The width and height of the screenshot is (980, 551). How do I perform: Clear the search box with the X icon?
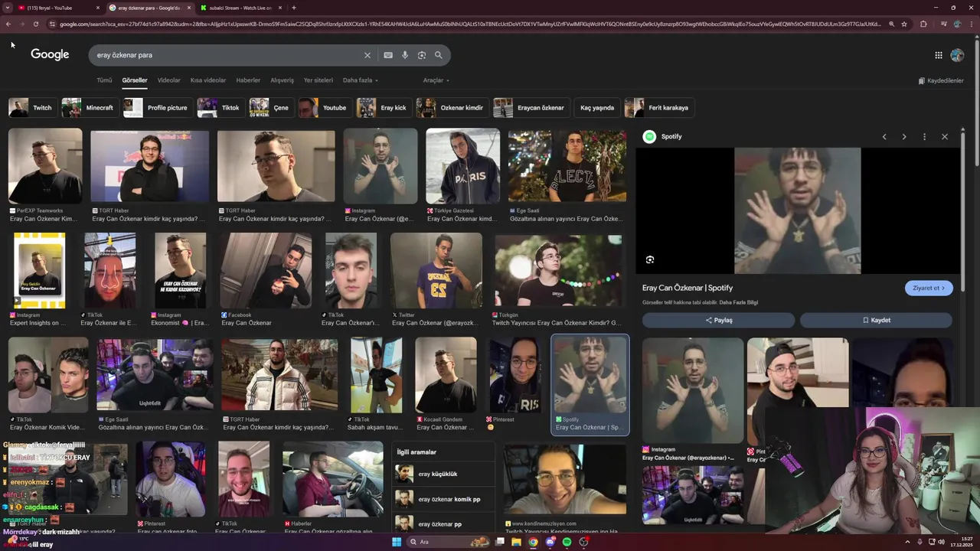point(367,55)
